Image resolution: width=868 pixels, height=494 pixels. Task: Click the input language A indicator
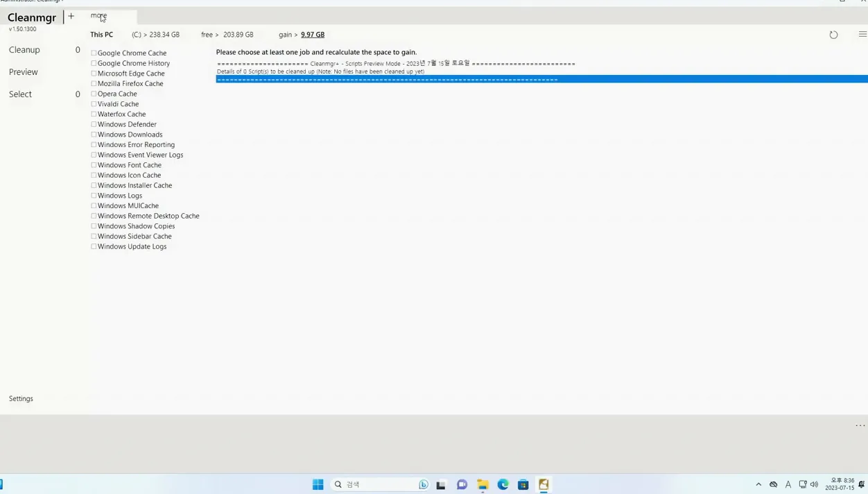(x=788, y=484)
